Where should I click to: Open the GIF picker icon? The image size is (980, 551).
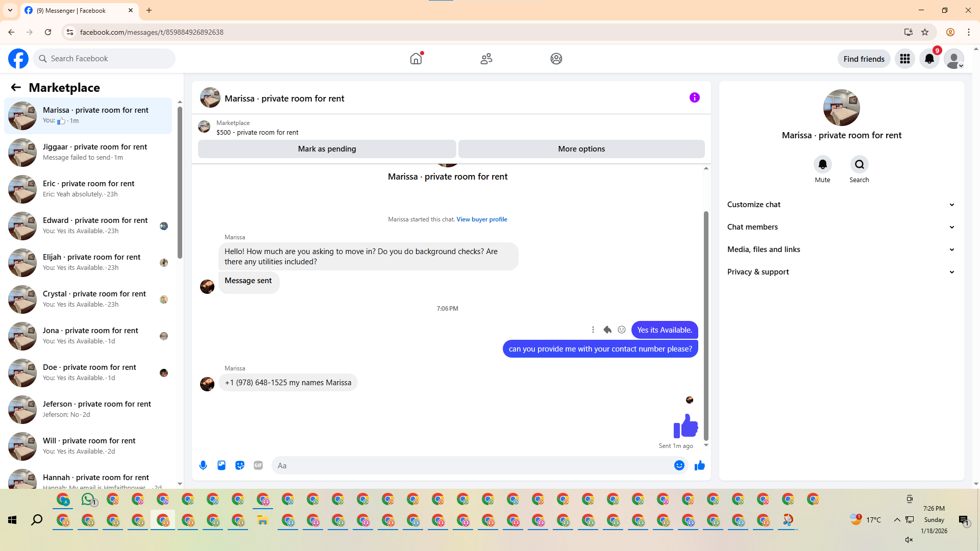coord(258,465)
